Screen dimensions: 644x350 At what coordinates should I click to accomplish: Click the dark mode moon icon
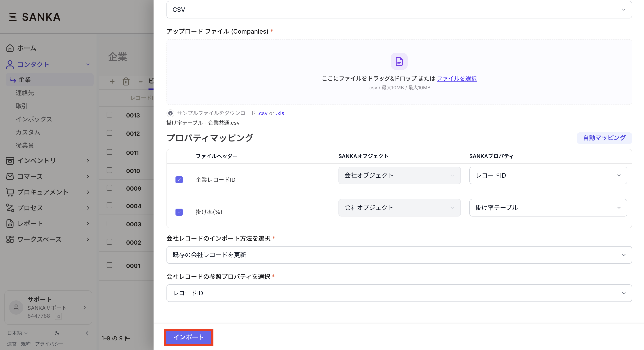pos(57,333)
